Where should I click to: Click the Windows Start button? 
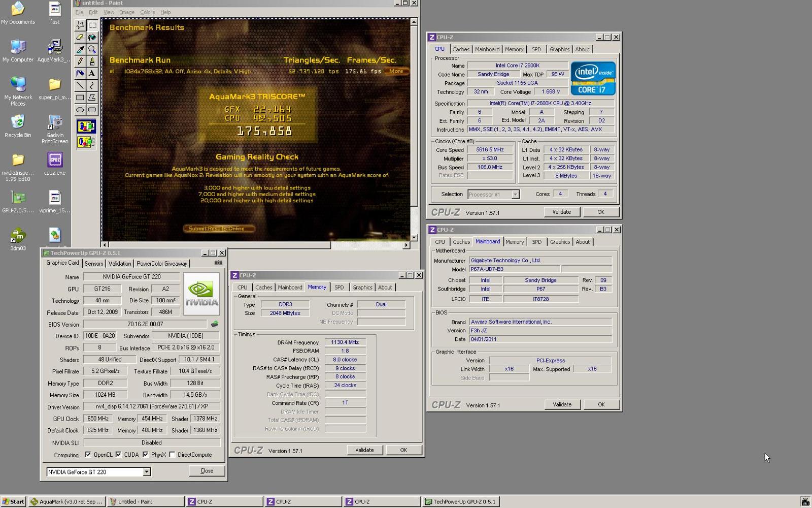tap(13, 501)
